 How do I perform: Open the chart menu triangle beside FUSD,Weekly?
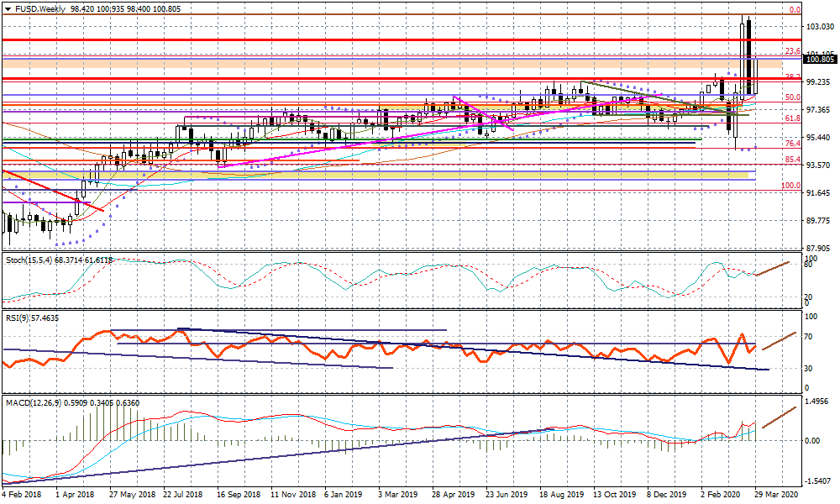8,9
